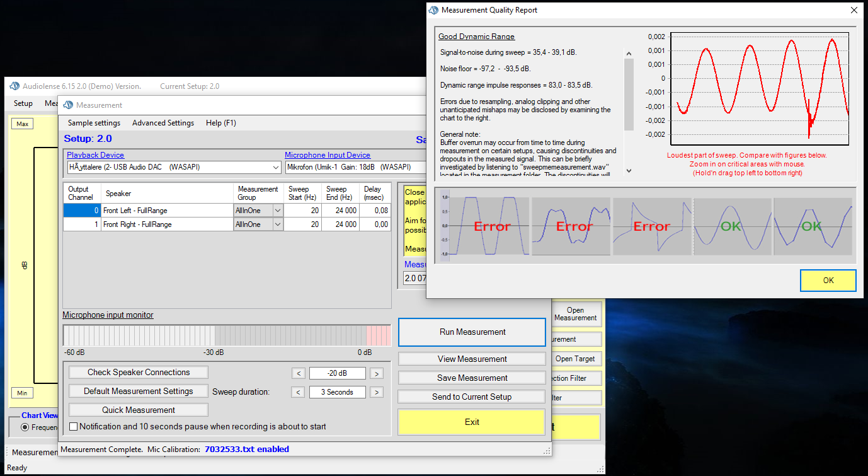Expand Measurement Group dropdown for Front Right
This screenshot has width=868, height=476.
(x=277, y=224)
